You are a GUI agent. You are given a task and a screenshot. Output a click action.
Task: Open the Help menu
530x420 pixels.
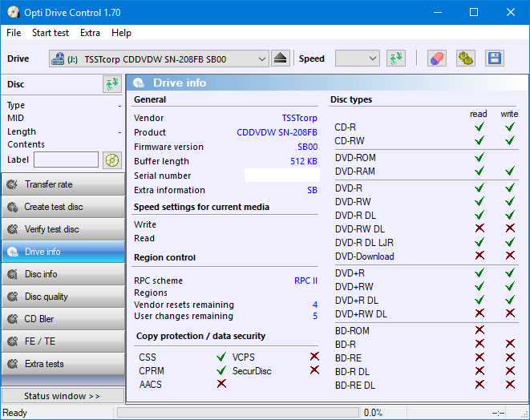point(121,33)
